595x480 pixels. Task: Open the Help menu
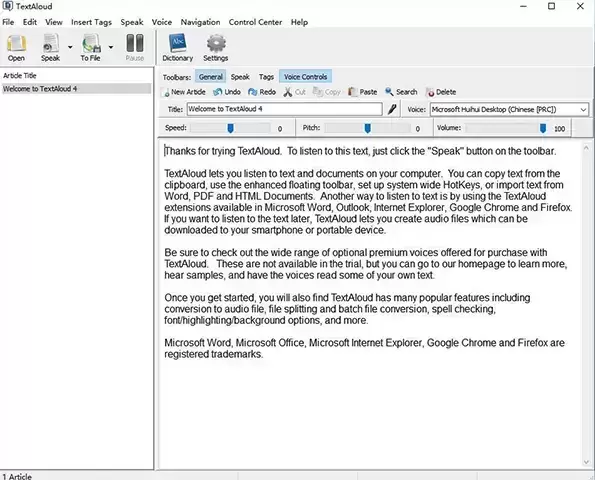point(299,22)
